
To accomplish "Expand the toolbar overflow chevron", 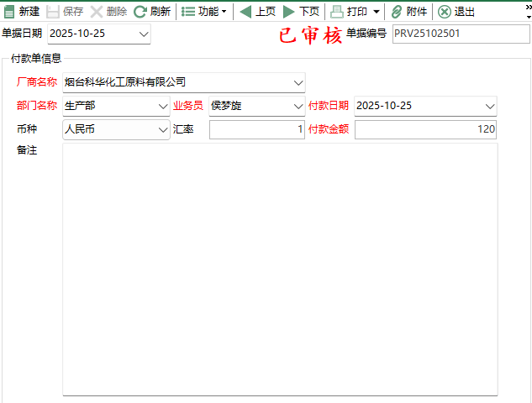I will coord(529,12).
